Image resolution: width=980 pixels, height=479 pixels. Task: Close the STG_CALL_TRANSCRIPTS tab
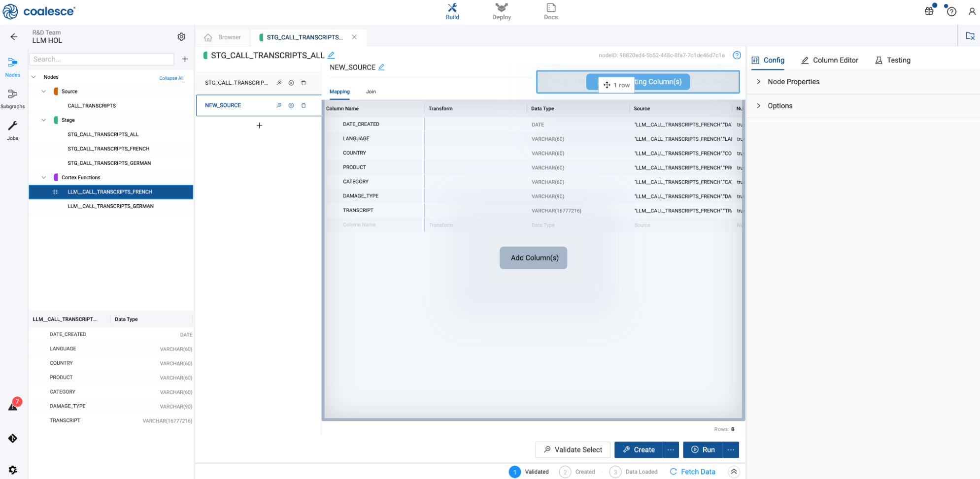[354, 37]
